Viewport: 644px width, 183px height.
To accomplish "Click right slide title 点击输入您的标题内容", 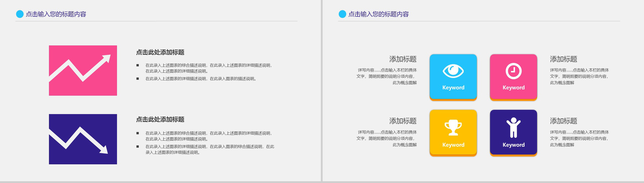I will [378, 14].
